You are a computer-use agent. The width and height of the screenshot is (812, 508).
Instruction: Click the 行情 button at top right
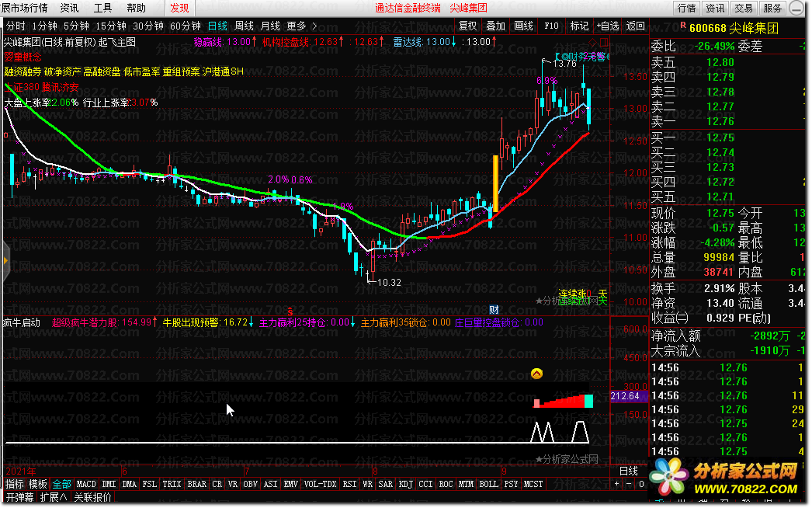687,9
